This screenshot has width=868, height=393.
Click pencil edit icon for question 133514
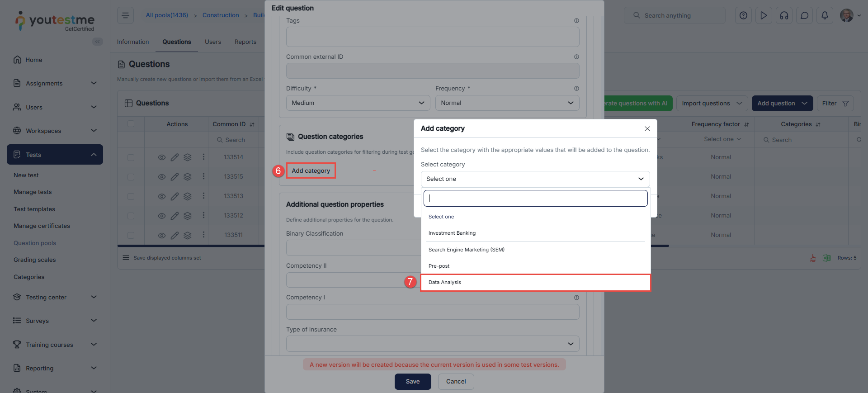(175, 157)
